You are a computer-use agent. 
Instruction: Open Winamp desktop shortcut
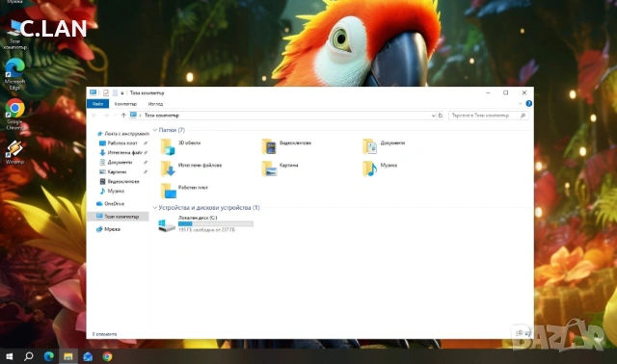(14, 152)
